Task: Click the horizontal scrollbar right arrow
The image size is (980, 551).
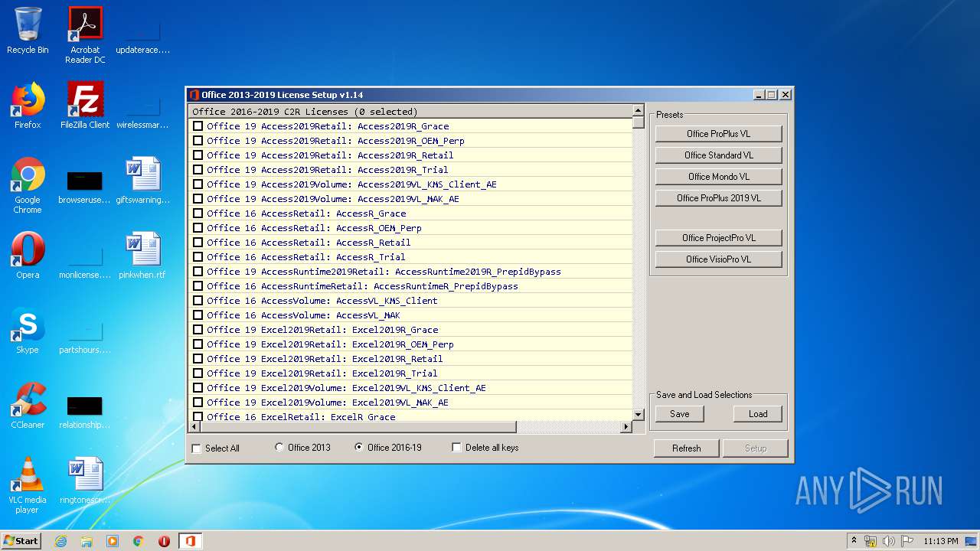Action: pyautogui.click(x=626, y=427)
